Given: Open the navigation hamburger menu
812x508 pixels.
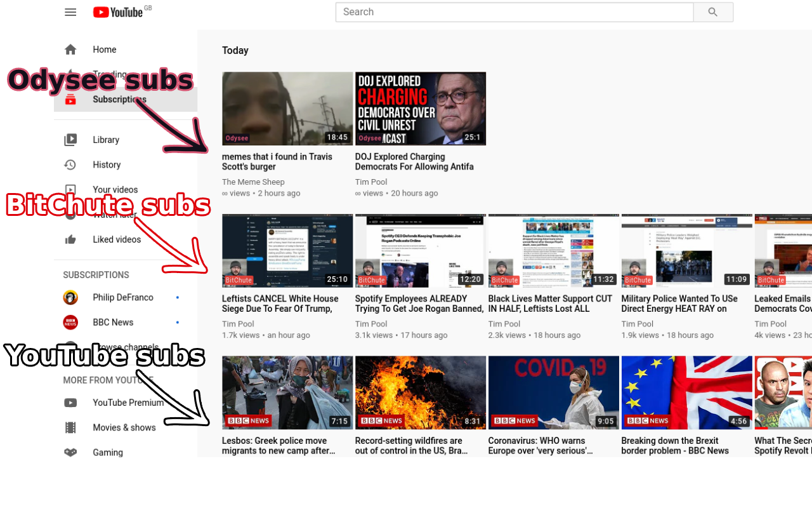Looking at the screenshot, I should [70, 11].
